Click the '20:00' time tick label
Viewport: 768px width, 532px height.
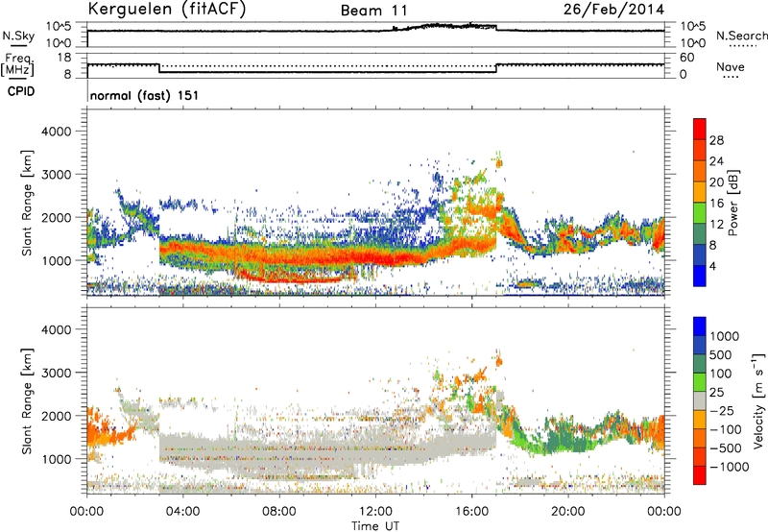(x=567, y=512)
